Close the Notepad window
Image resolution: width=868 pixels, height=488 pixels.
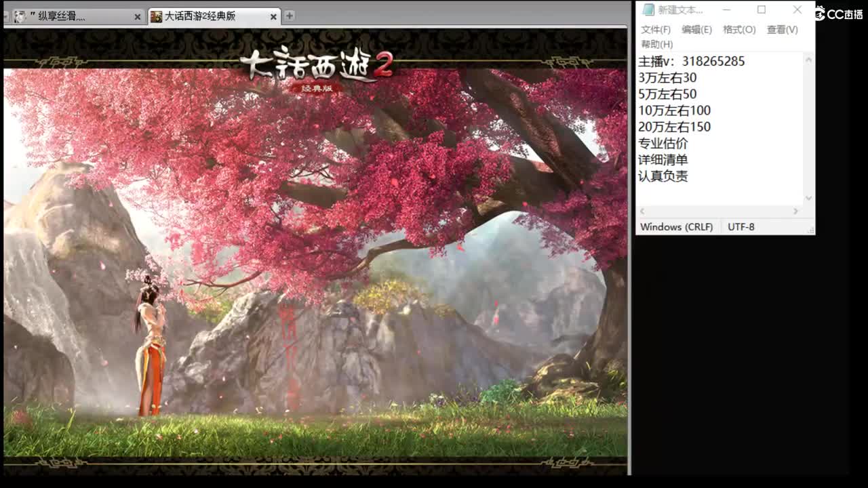tap(797, 10)
